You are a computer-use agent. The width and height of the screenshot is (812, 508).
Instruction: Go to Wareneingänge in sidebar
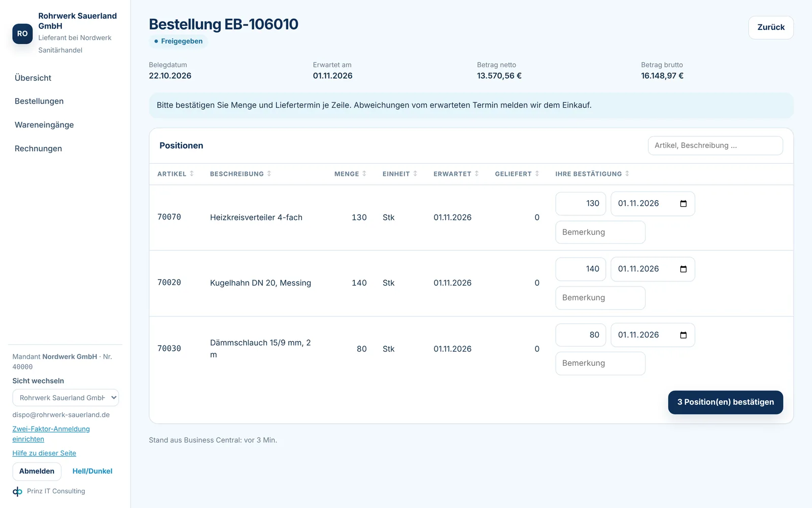click(44, 125)
